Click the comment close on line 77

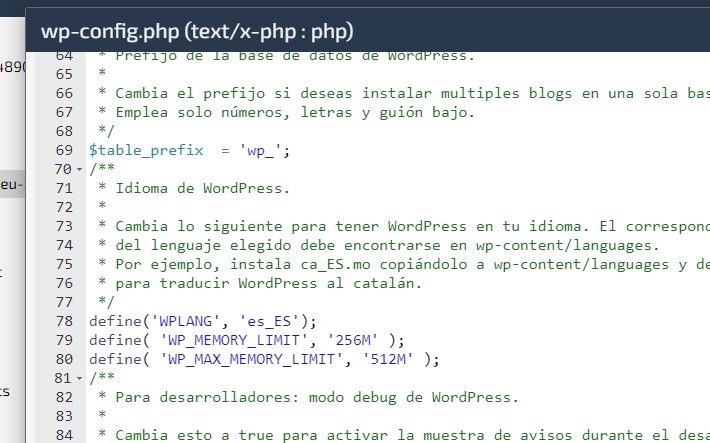tap(106, 302)
